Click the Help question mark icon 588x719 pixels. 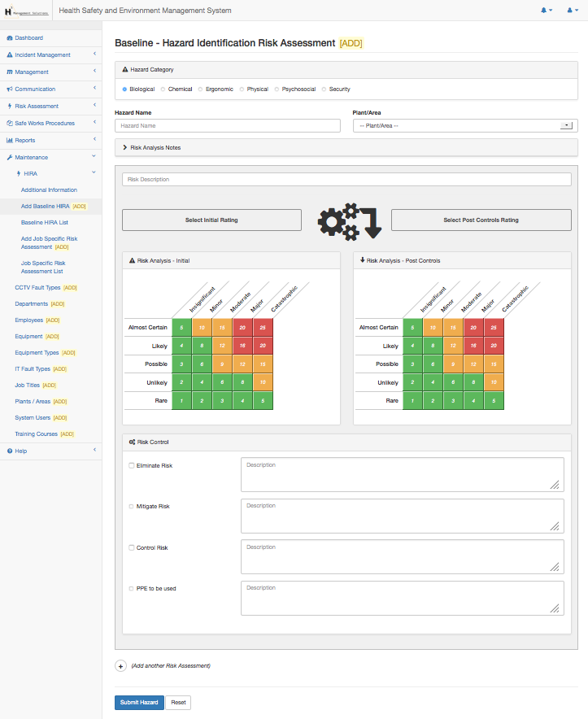pyautogui.click(x=10, y=451)
